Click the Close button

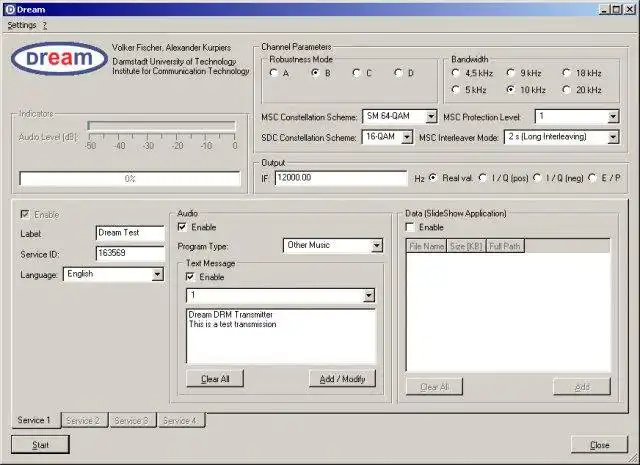(600, 445)
